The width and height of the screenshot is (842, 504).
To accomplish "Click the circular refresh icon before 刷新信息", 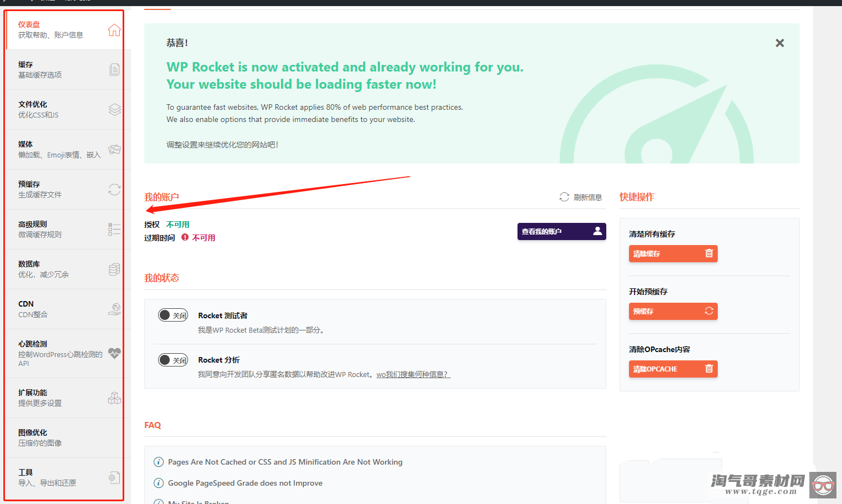I will (x=564, y=197).
